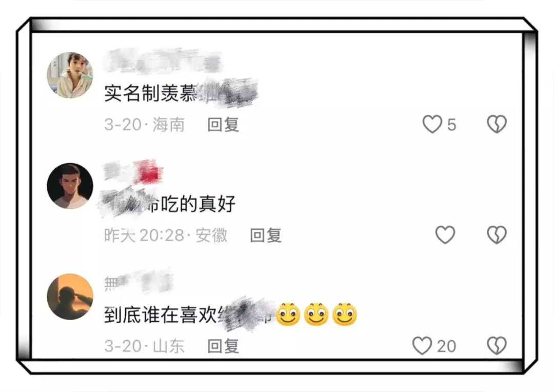The width and height of the screenshot is (554, 392).
Task: Tap broken heart on 安徽 comment
Action: pos(497,234)
